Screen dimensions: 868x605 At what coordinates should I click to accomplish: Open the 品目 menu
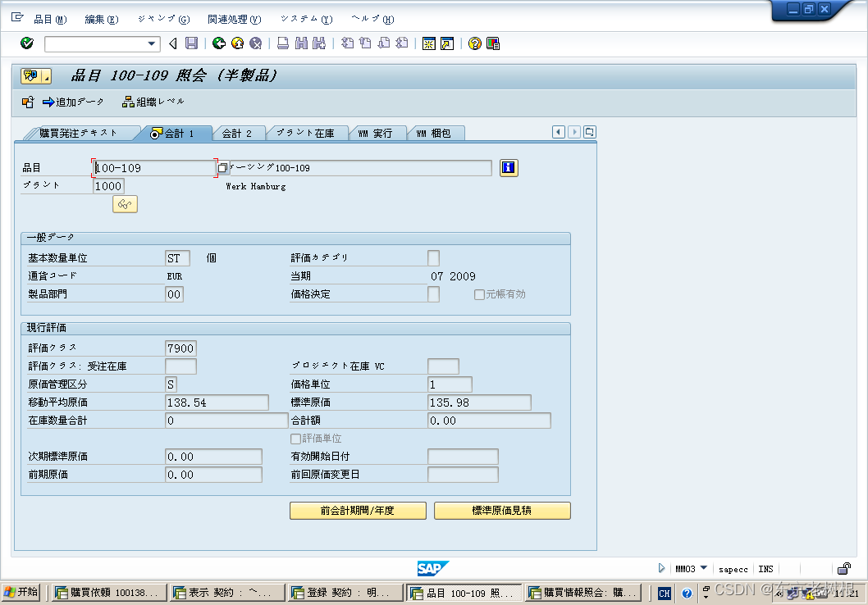click(50, 20)
